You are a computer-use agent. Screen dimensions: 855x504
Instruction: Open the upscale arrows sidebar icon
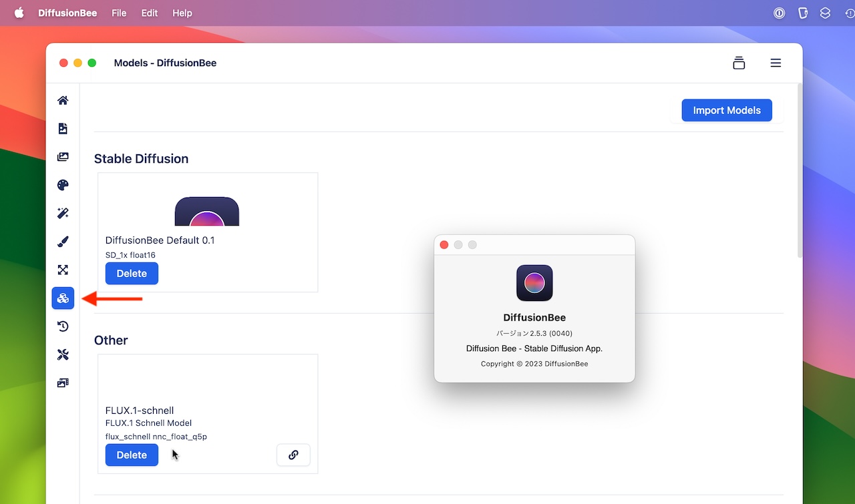pos(63,270)
